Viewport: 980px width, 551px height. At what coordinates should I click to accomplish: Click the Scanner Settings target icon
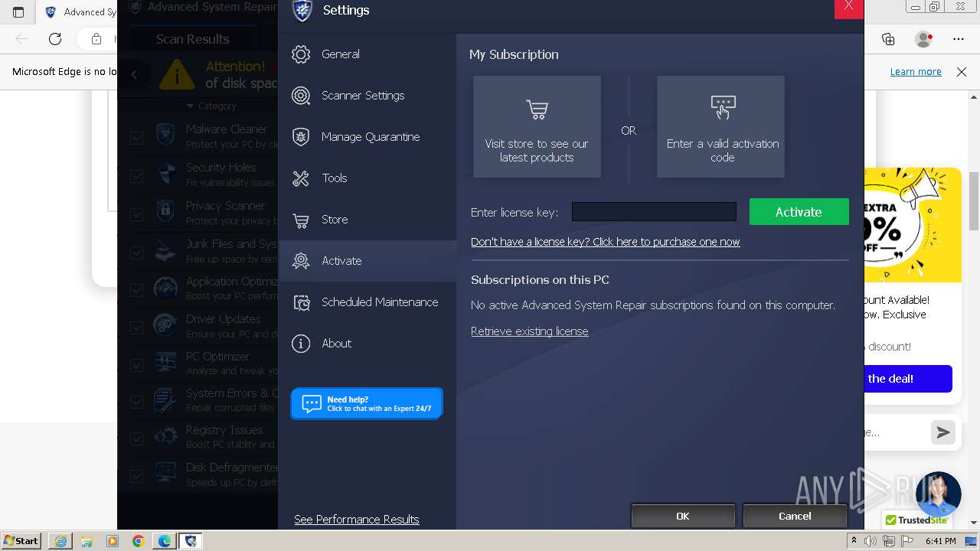(301, 96)
